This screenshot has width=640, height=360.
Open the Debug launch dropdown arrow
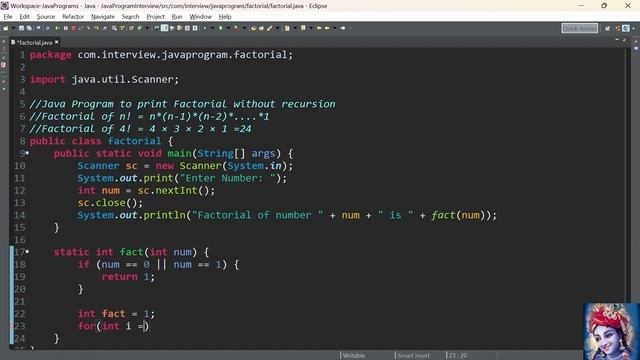(x=213, y=28)
